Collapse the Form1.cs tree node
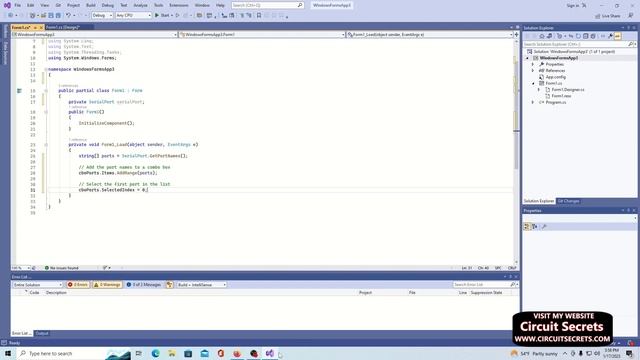The height and width of the screenshot is (360, 640). (533, 83)
